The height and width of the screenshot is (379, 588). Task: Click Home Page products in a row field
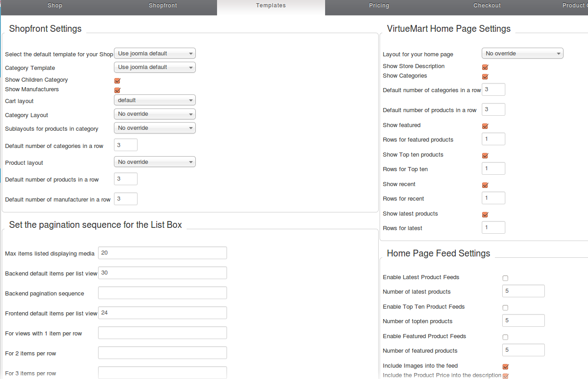pos(494,109)
